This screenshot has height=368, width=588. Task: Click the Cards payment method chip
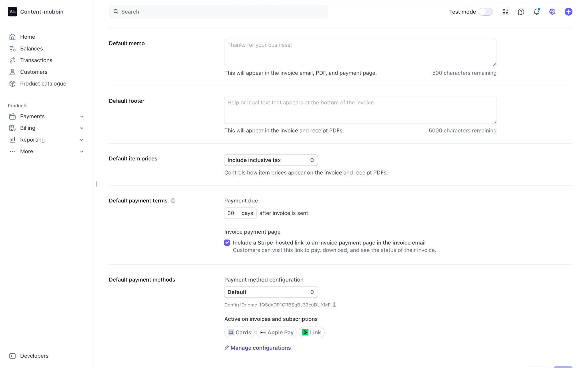click(239, 332)
